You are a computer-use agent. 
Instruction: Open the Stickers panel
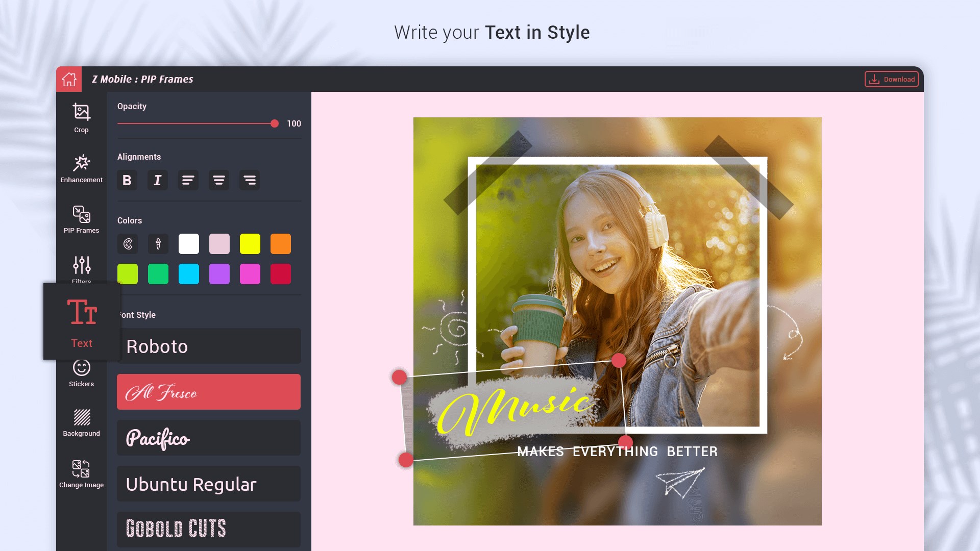(81, 373)
